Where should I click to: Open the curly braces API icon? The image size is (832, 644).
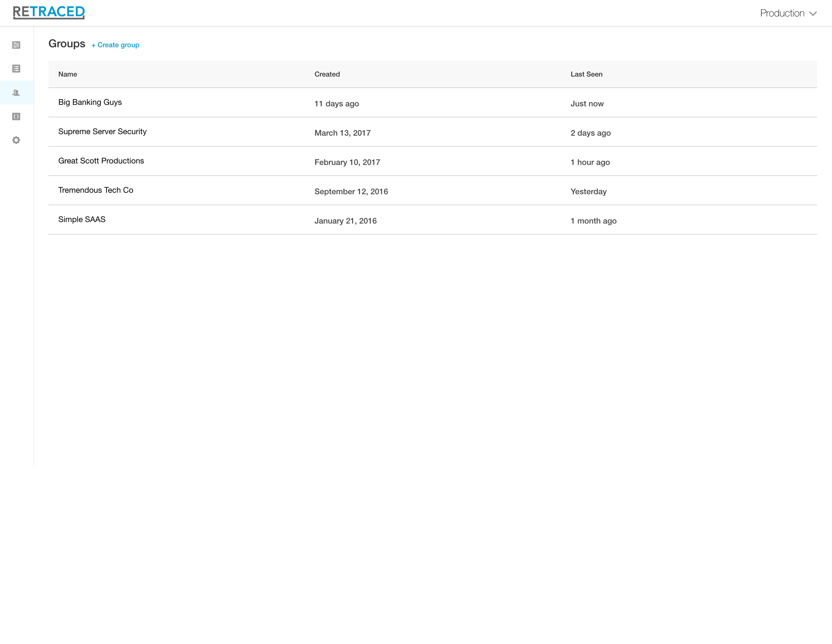coord(16,116)
